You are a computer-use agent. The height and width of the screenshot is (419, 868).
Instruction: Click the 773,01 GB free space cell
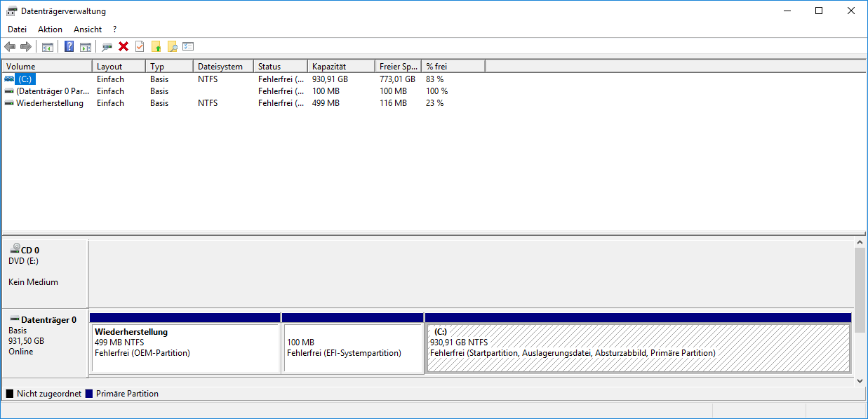(x=397, y=79)
